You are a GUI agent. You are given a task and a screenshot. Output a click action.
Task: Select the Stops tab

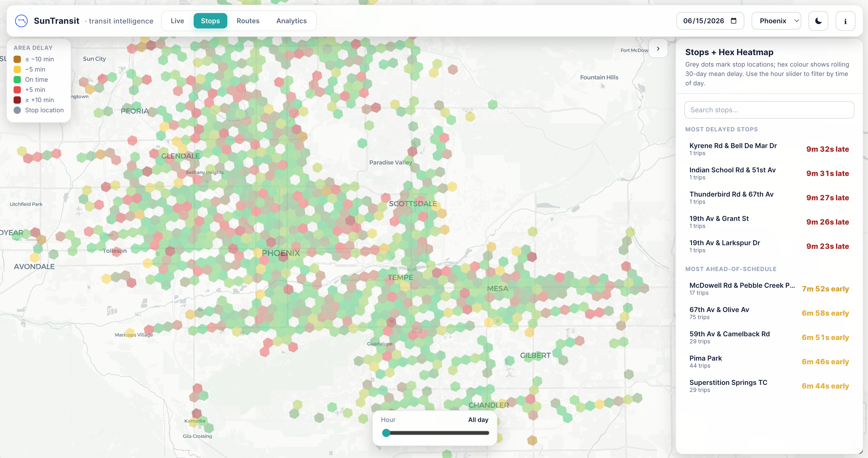210,21
